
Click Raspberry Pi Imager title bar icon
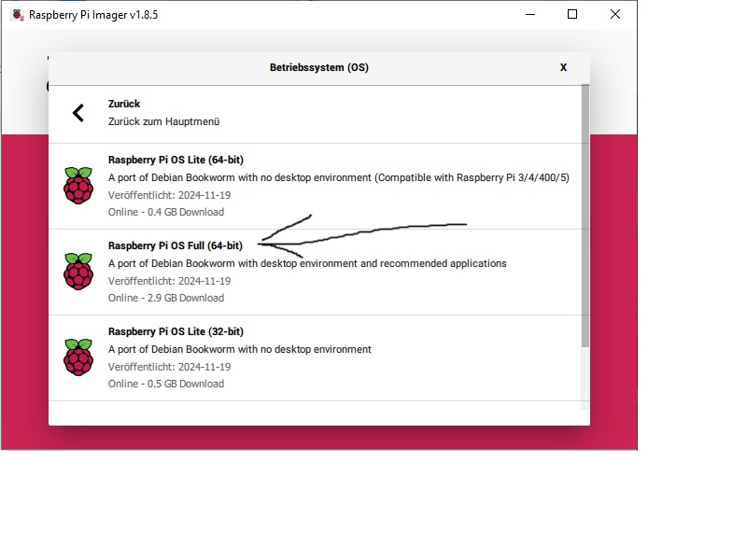pyautogui.click(x=17, y=15)
